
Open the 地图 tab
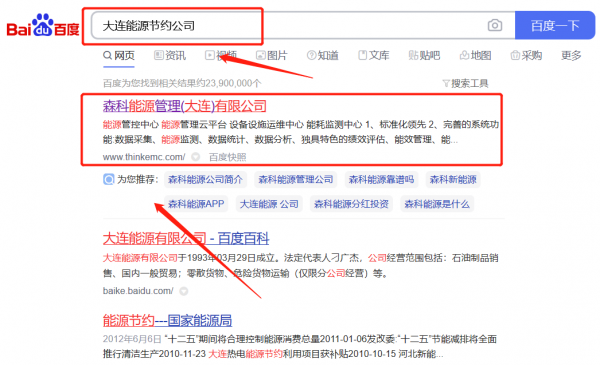[475, 55]
